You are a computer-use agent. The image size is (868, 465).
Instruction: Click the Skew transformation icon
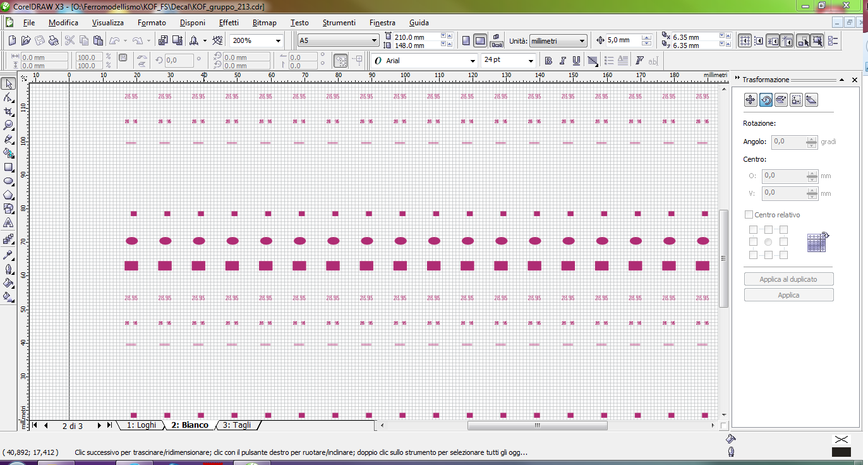[x=811, y=99]
